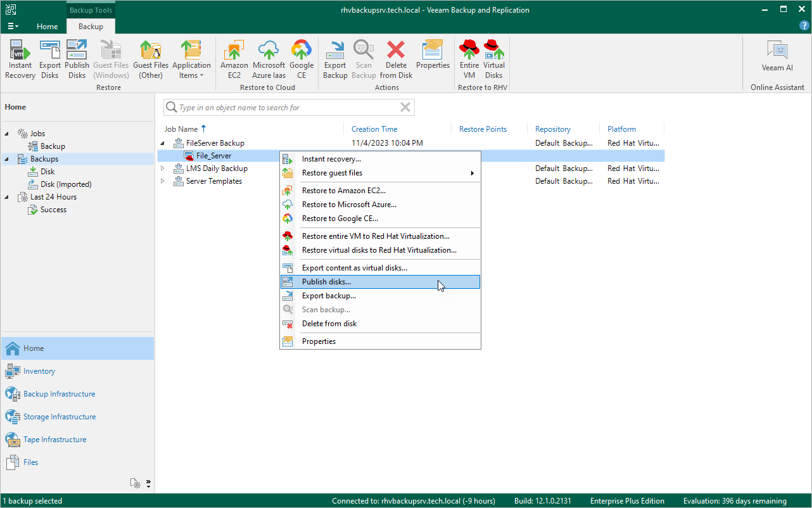Viewport: 812px width, 508px height.
Task: Open the Tape Infrastructure view
Action: 77,440
